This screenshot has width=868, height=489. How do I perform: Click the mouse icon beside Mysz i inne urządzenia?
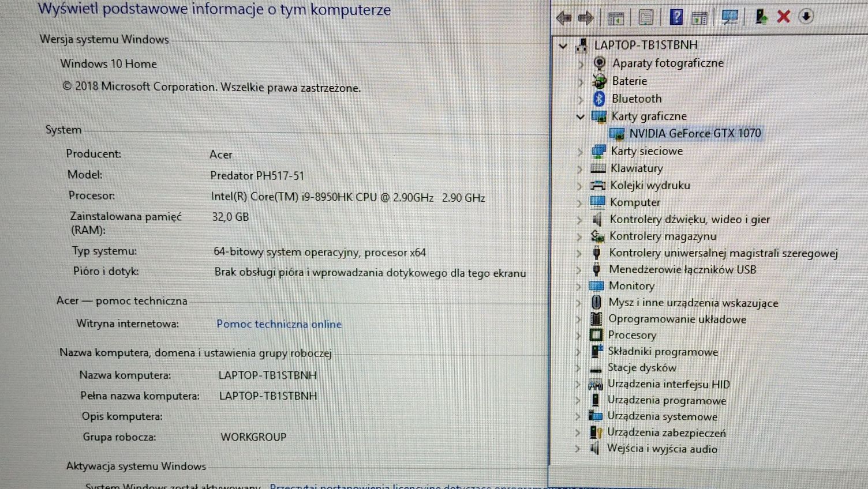click(596, 302)
